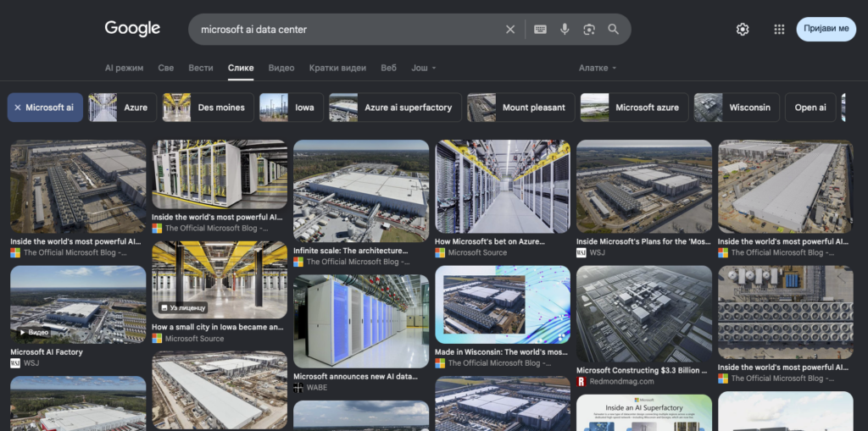Start voice search with microphone icon

pyautogui.click(x=565, y=30)
